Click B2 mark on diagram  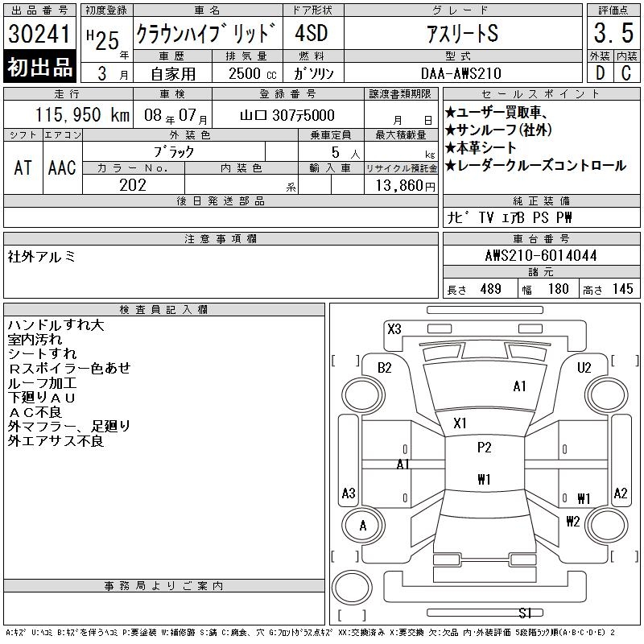(385, 368)
